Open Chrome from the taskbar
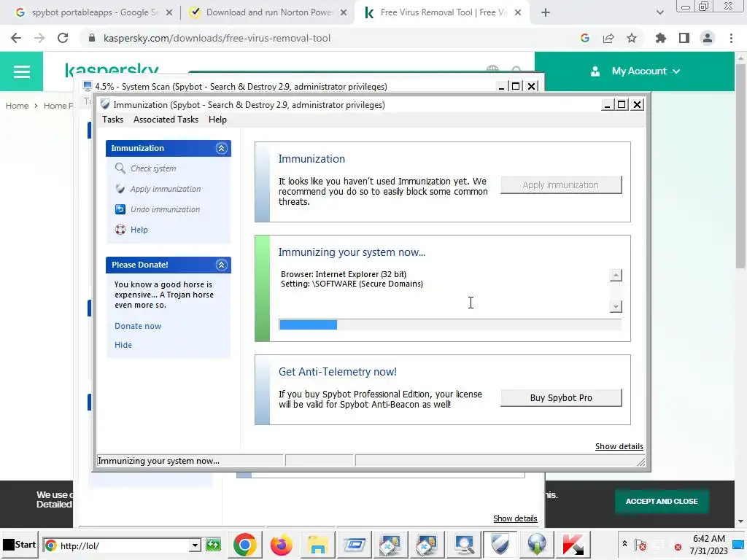Image resolution: width=747 pixels, height=560 pixels. tap(245, 545)
